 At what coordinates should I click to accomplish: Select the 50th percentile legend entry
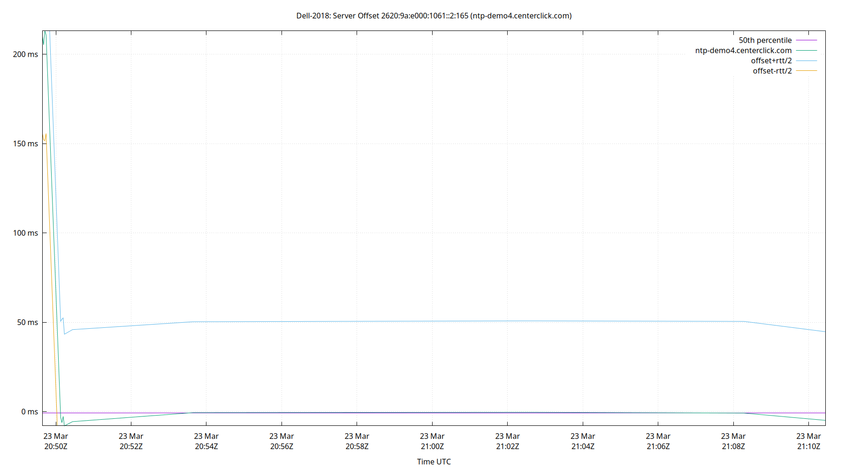[x=765, y=40]
